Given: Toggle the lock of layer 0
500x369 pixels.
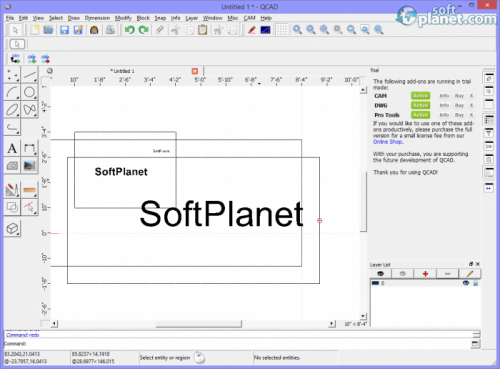Looking at the screenshot, I should 476,283.
